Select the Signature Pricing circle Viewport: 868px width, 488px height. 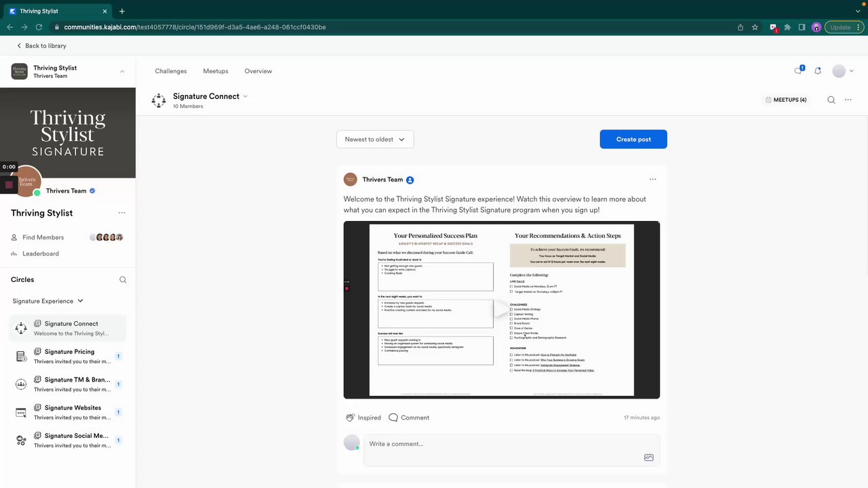[x=68, y=356]
